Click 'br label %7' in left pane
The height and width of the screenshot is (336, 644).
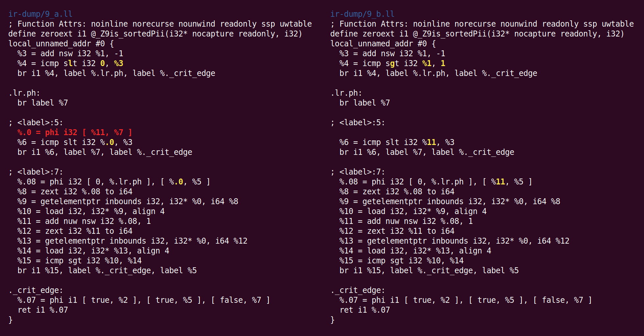pyautogui.click(x=43, y=103)
